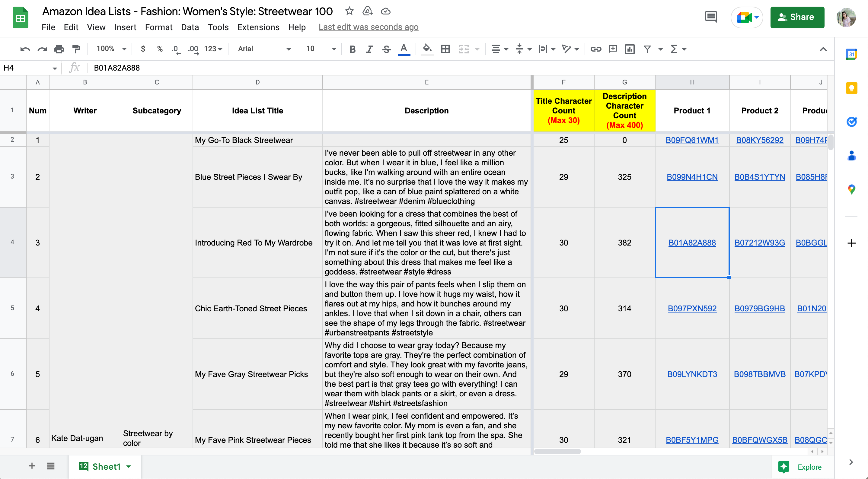Open the Borders tool
The width and height of the screenshot is (868, 479).
445,49
